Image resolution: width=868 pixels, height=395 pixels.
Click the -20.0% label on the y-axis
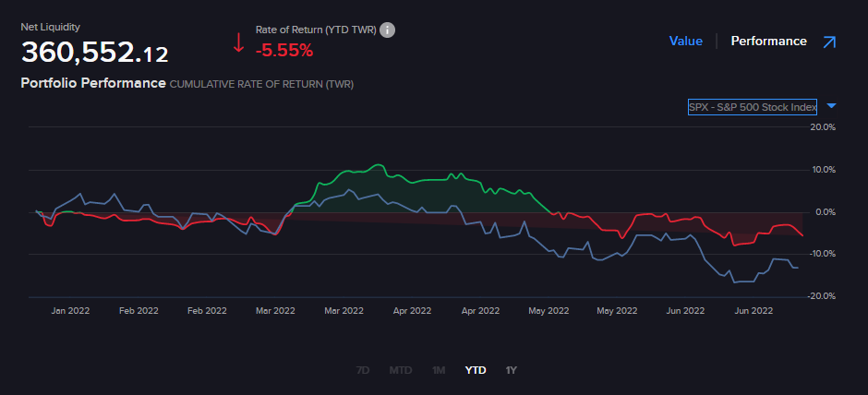click(x=821, y=296)
